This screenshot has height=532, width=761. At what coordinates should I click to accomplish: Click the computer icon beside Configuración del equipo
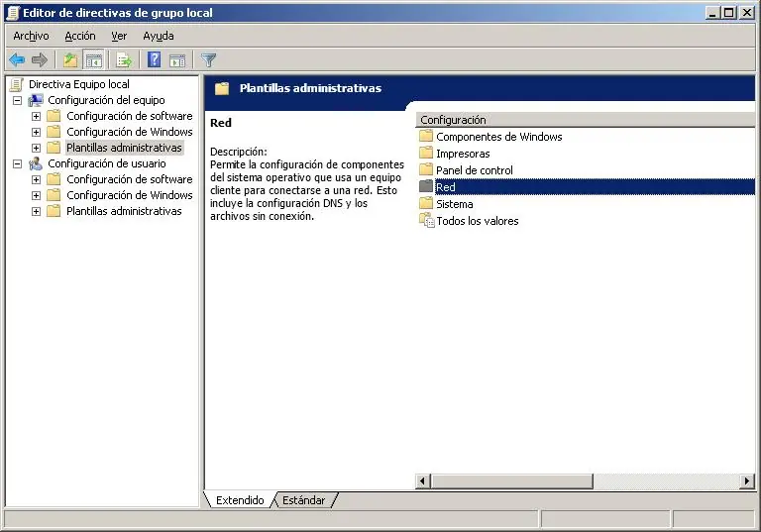(36, 100)
